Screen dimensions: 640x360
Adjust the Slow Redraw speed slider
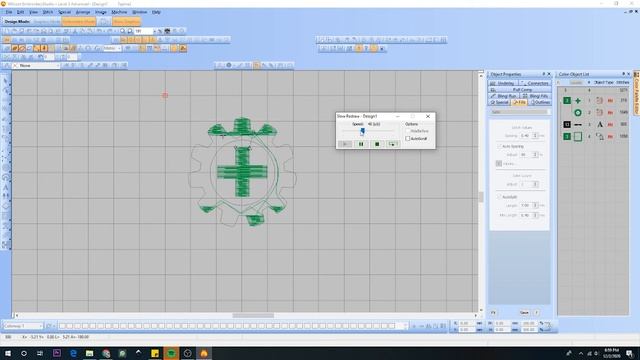[362, 131]
